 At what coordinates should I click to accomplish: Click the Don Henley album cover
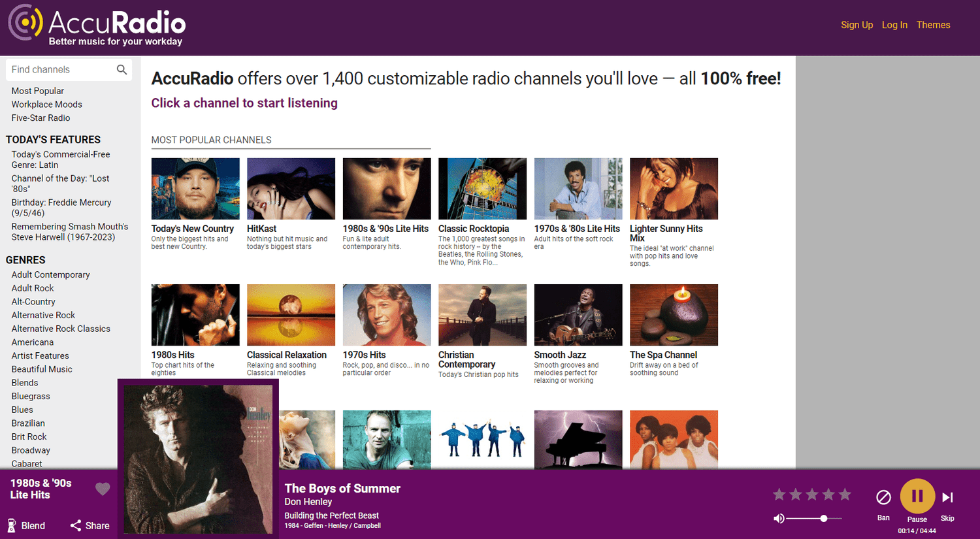tap(198, 459)
